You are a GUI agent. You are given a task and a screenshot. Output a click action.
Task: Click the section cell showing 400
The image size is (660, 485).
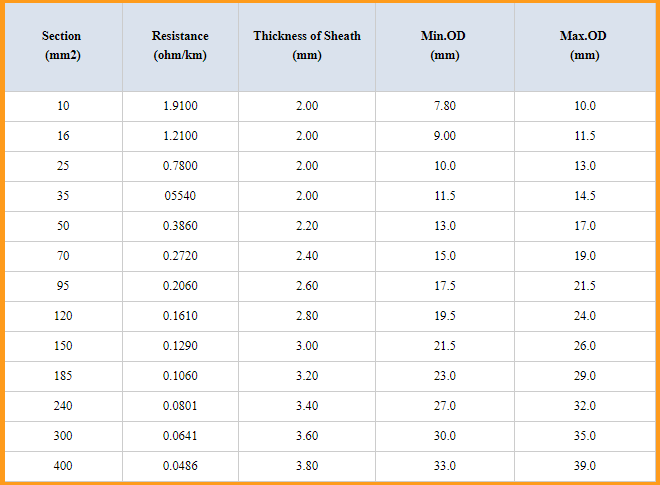pyautogui.click(x=63, y=466)
